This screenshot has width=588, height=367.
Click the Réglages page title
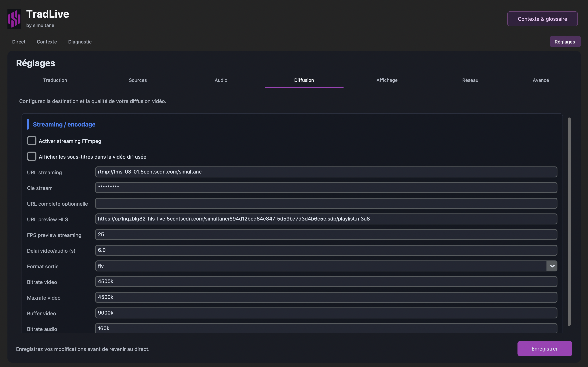(x=35, y=63)
